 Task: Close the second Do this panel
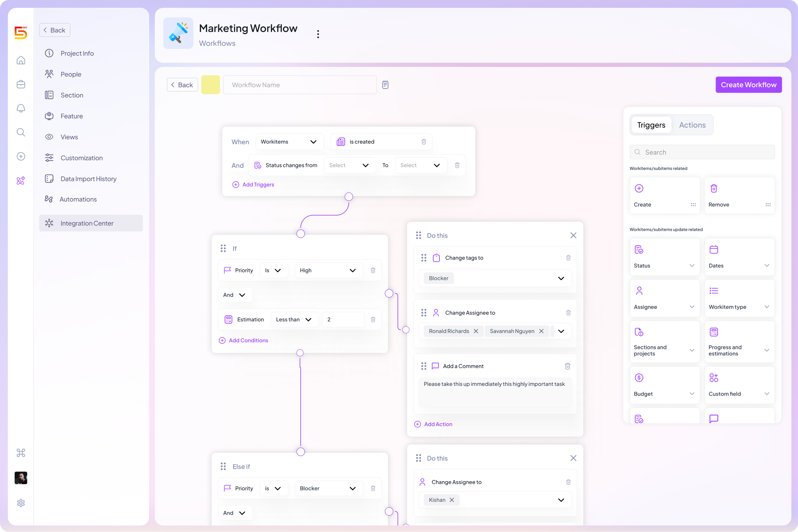(x=573, y=458)
